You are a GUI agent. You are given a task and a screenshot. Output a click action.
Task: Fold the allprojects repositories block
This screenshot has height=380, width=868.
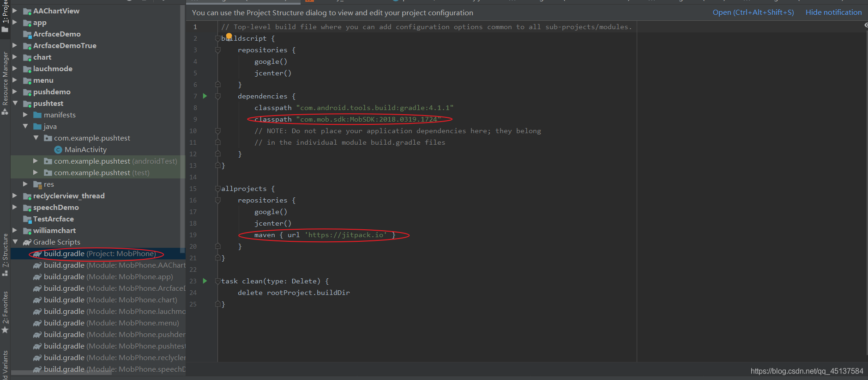point(218,200)
